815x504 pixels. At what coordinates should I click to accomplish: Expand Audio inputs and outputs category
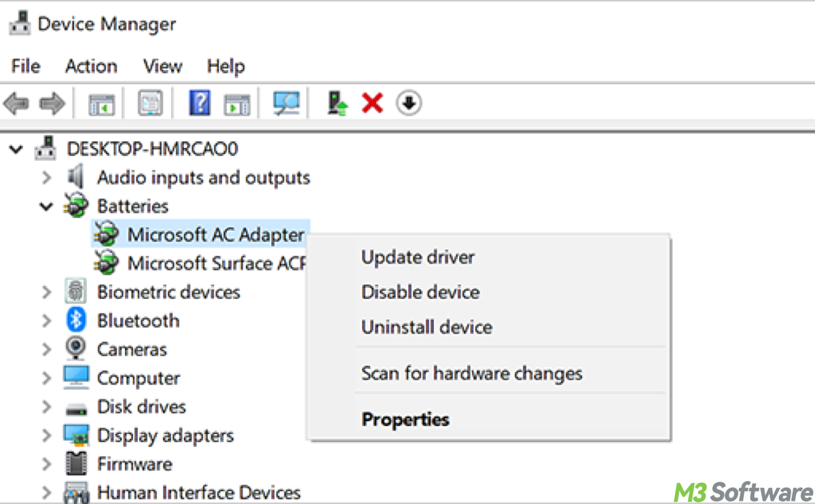click(46, 177)
